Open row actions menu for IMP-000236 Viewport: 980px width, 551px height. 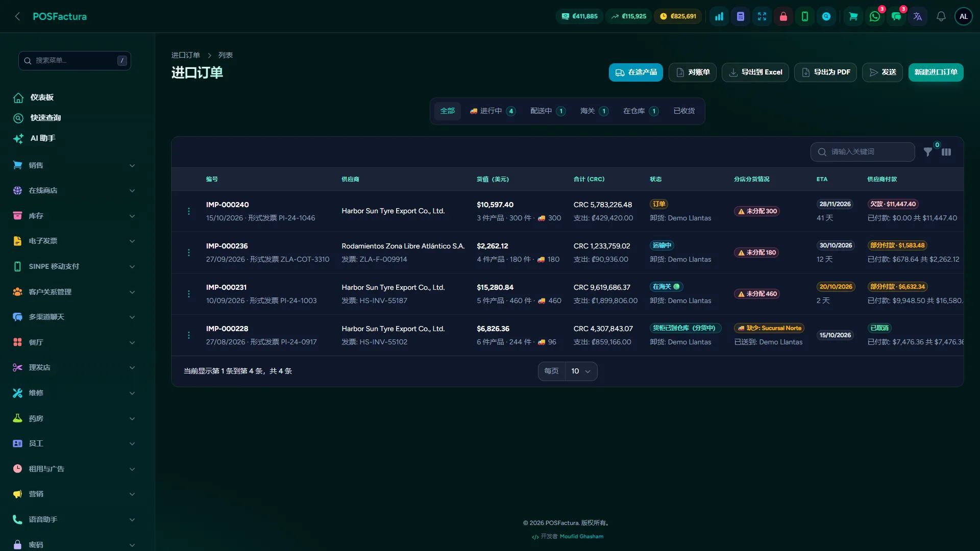[x=189, y=253]
